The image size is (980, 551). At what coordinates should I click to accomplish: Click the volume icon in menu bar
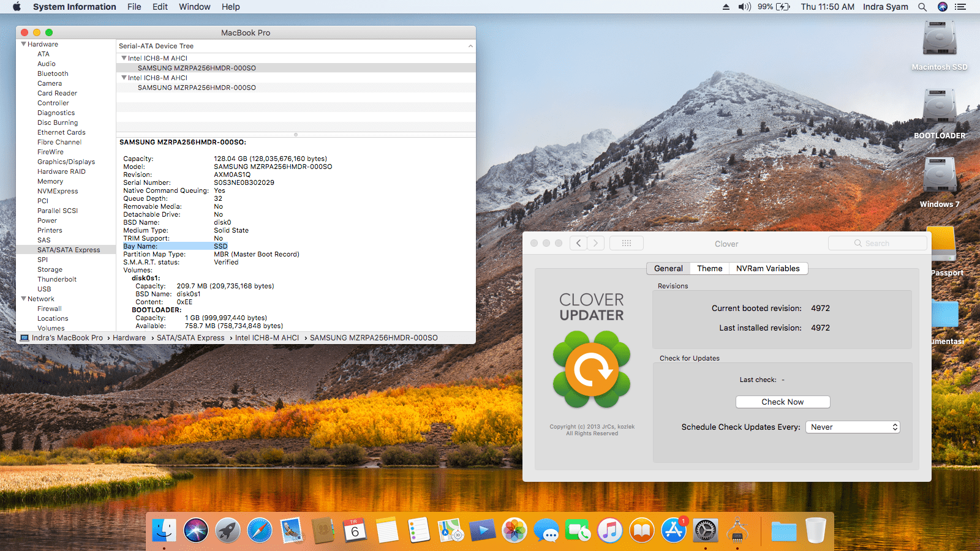click(x=744, y=7)
